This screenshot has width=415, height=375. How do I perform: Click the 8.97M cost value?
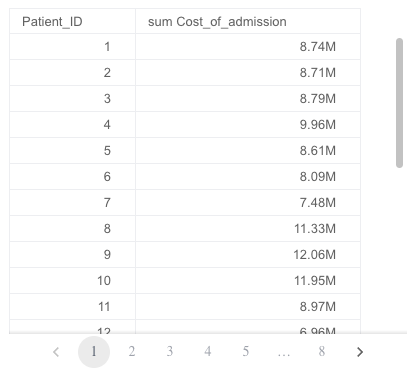click(x=318, y=307)
